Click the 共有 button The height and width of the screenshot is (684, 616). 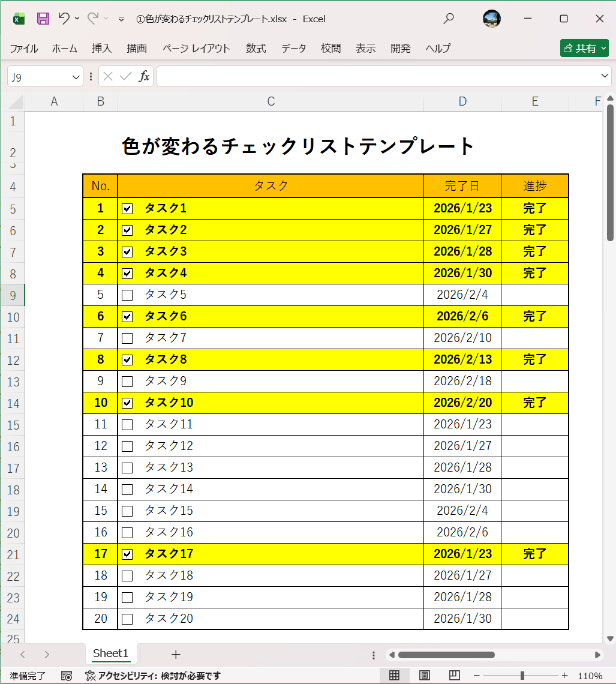coord(583,48)
